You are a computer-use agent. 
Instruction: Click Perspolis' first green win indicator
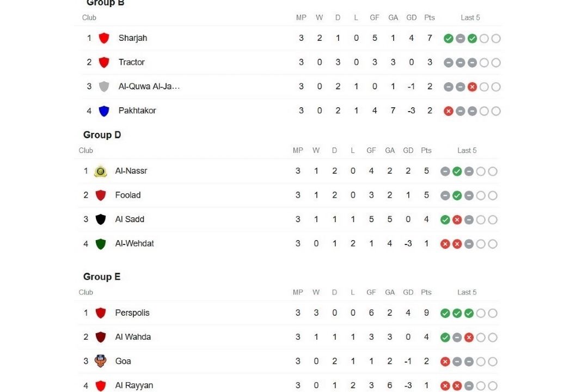445,313
